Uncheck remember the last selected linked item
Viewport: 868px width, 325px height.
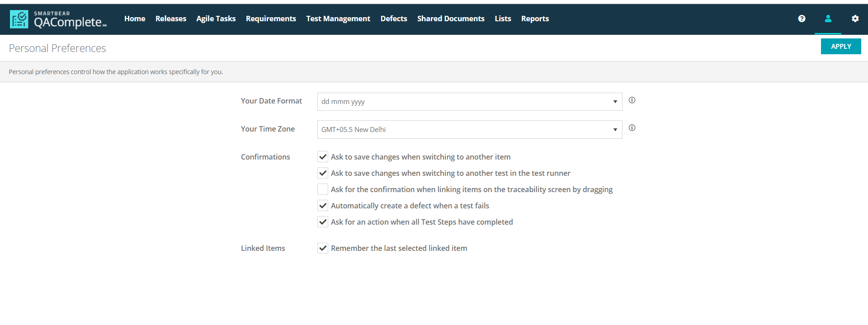coord(323,248)
